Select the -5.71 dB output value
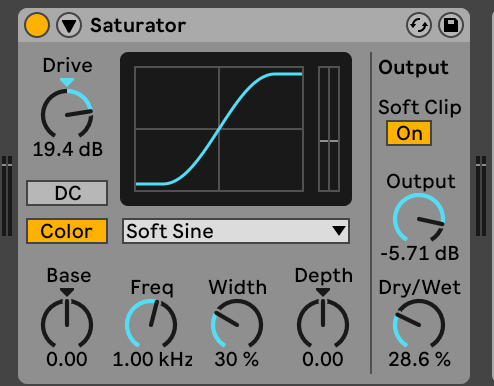Viewport: 494px width, 386px height. click(420, 253)
